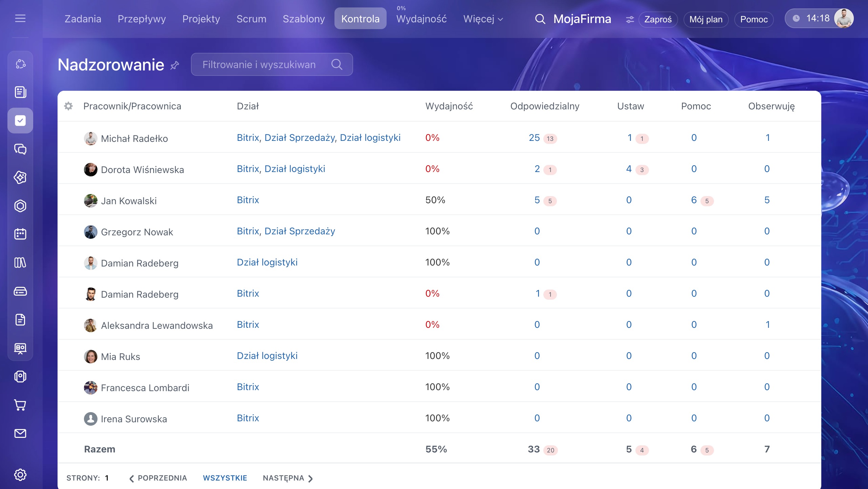
Task: Click the Filtrowanie i wyszukiwanie search field
Action: point(272,64)
